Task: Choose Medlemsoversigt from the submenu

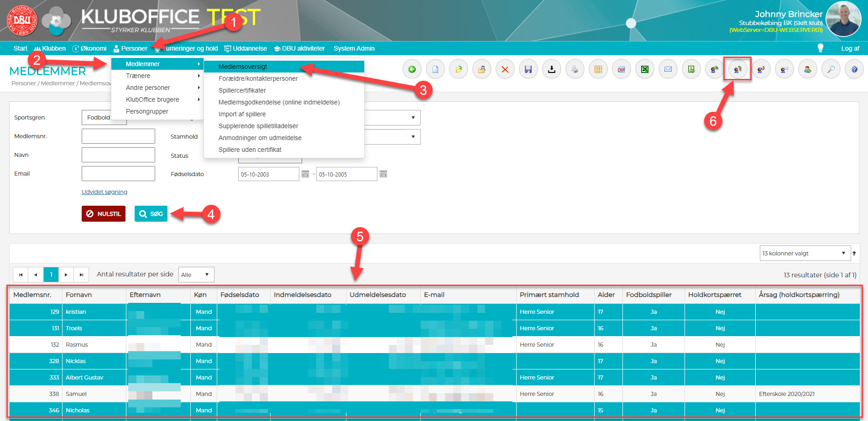Action: [284, 67]
